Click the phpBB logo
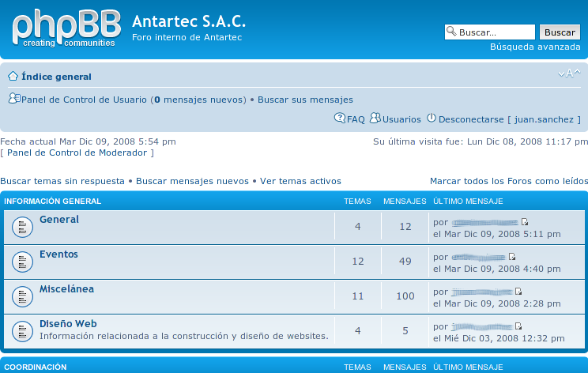Image resolution: width=588 pixels, height=373 pixels. (66, 28)
